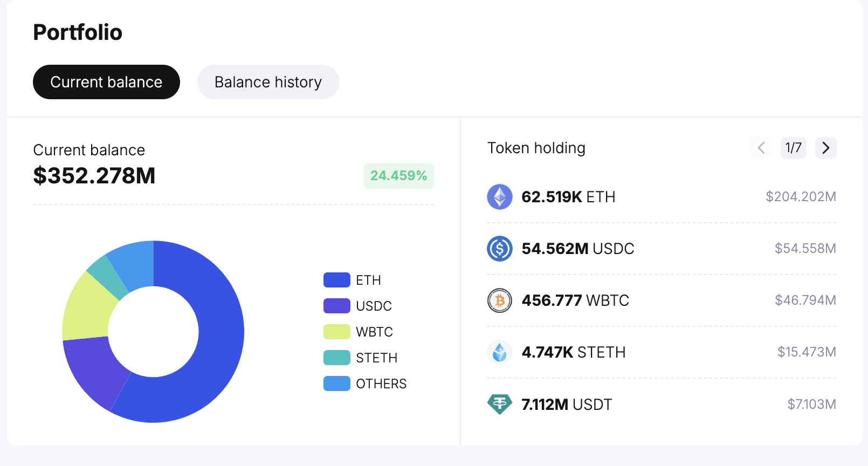The height and width of the screenshot is (466, 868).
Task: Select the Current balance tab
Action: click(x=106, y=82)
